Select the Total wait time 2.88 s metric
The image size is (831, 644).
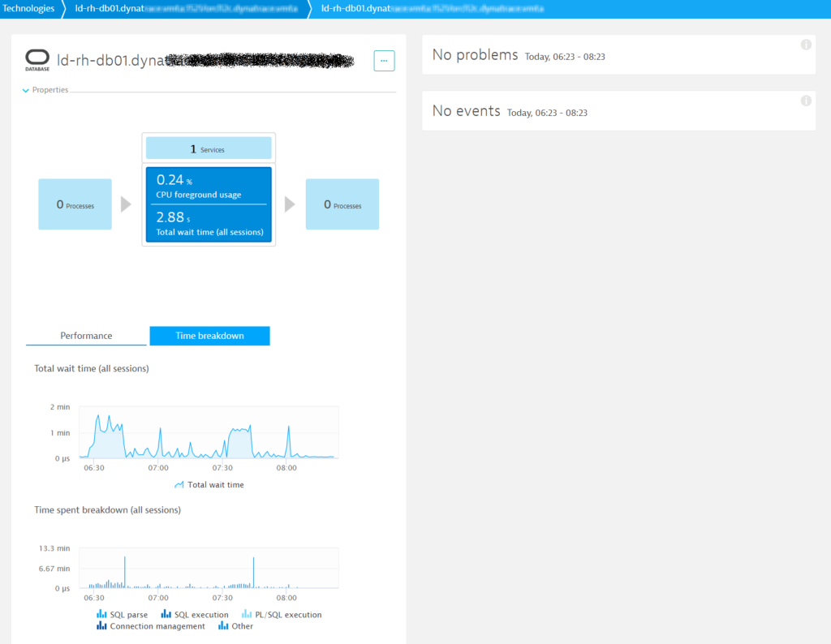(209, 224)
